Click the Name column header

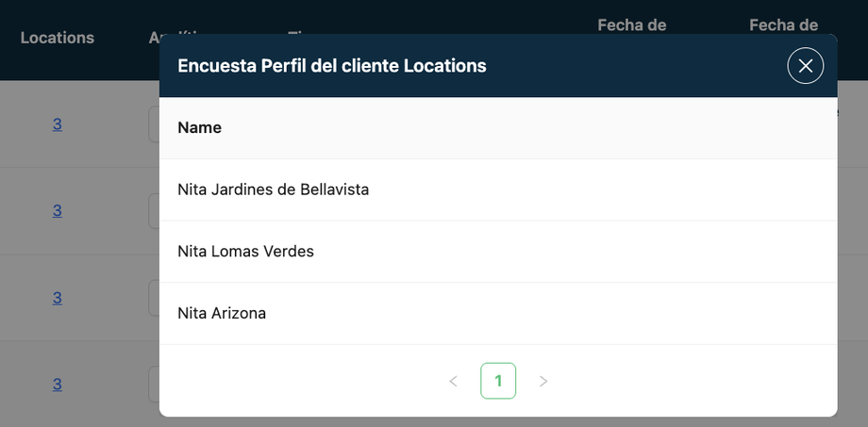(199, 128)
